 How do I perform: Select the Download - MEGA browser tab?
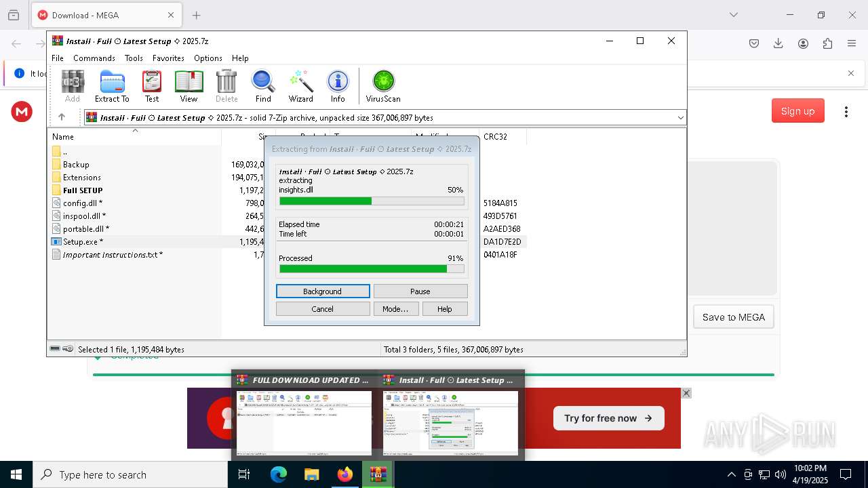(x=106, y=15)
